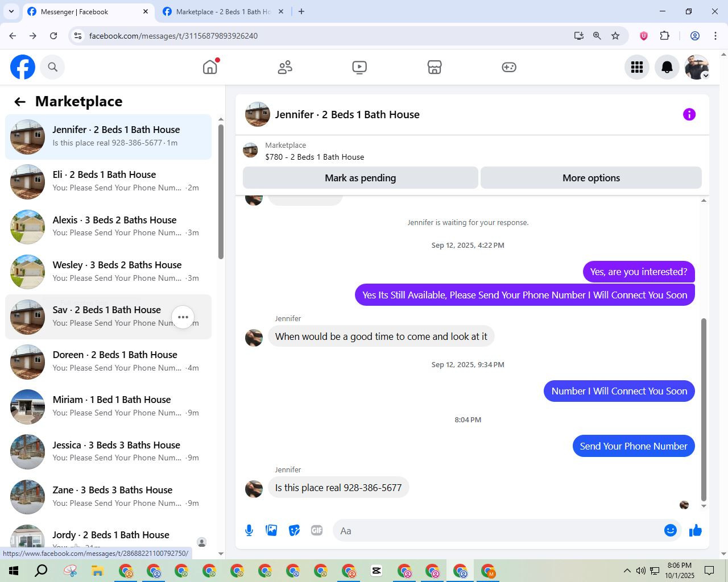Go to the Home feed icon
The width and height of the screenshot is (728, 582).
click(x=210, y=67)
